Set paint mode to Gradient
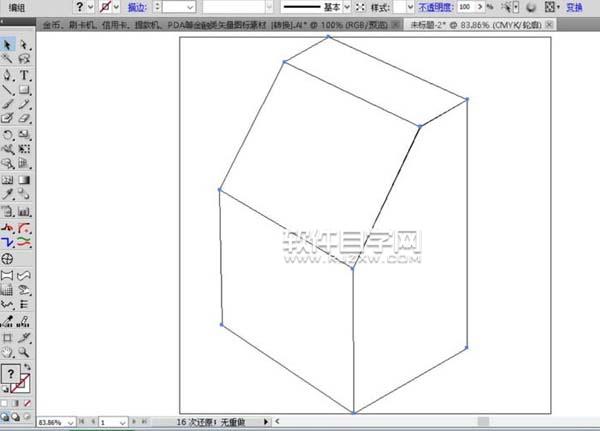The width and height of the screenshot is (600, 431). pos(16,403)
